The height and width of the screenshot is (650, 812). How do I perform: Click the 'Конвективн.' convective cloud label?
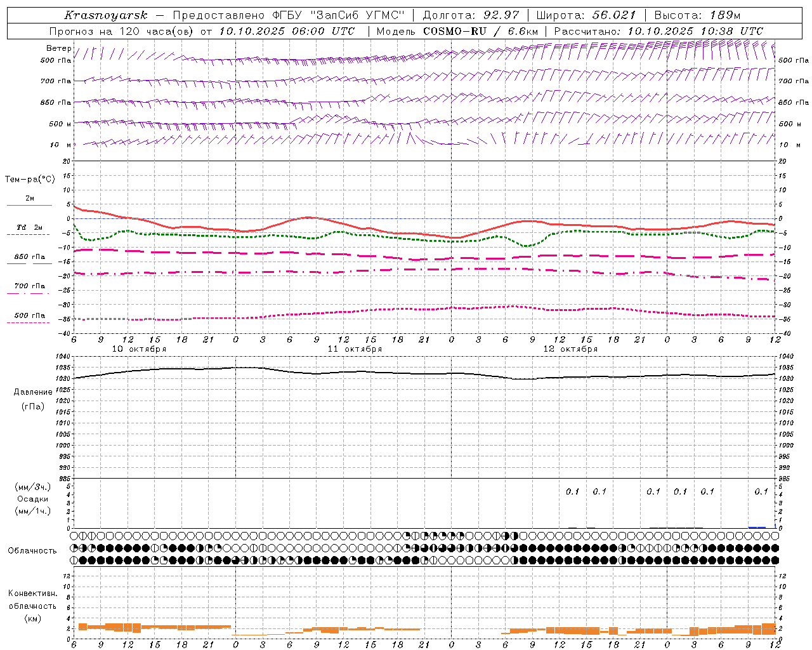(x=32, y=594)
